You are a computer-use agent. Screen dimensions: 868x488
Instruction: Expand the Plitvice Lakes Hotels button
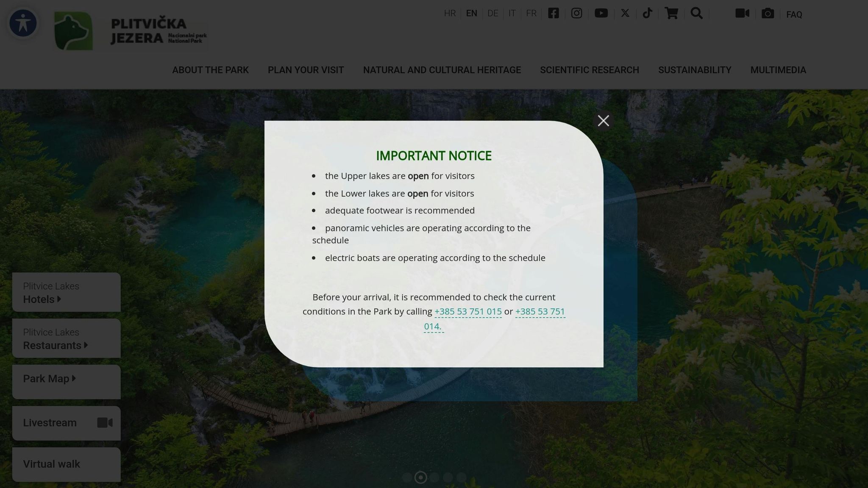pyautogui.click(x=66, y=293)
